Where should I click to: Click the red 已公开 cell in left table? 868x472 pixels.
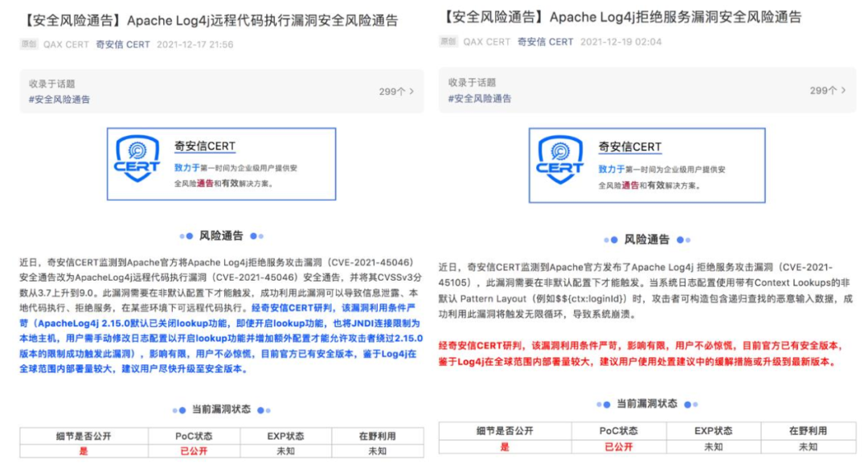[194, 451]
